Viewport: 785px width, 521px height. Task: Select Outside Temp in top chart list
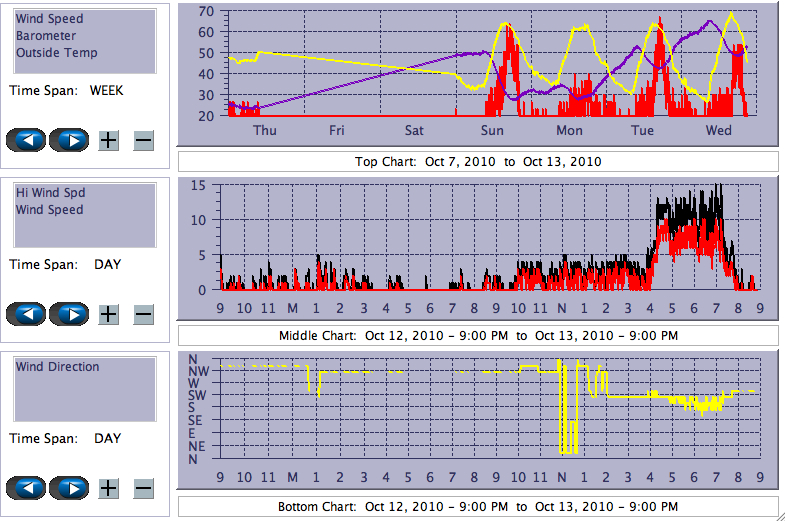click(56, 53)
